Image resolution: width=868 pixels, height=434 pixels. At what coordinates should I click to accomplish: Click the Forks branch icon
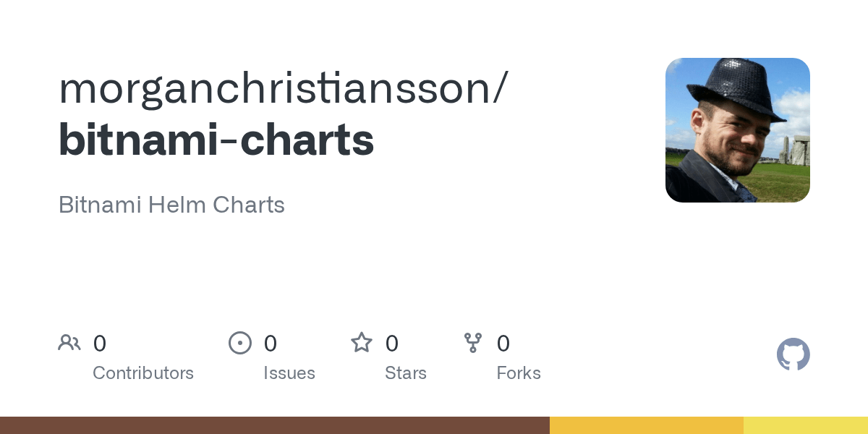pos(473,343)
